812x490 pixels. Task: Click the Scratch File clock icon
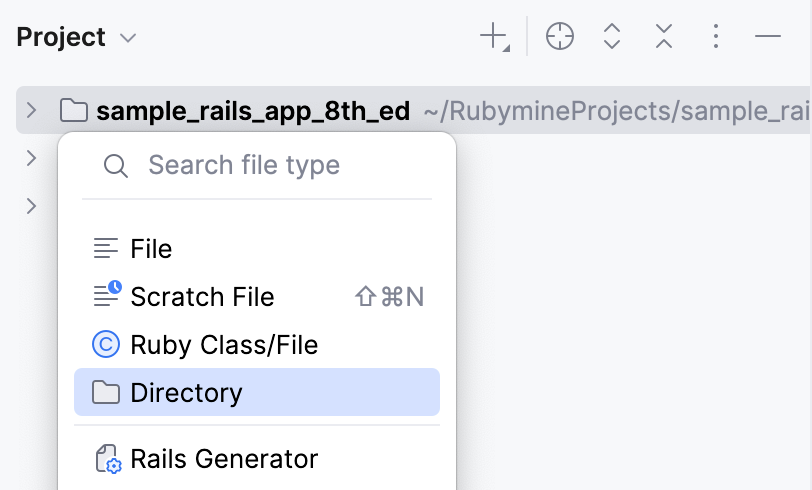click(x=107, y=296)
